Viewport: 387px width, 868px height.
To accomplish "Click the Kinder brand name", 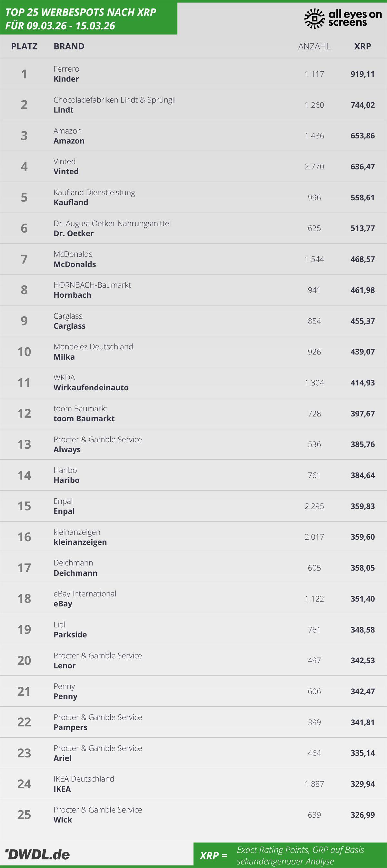I will (66, 79).
